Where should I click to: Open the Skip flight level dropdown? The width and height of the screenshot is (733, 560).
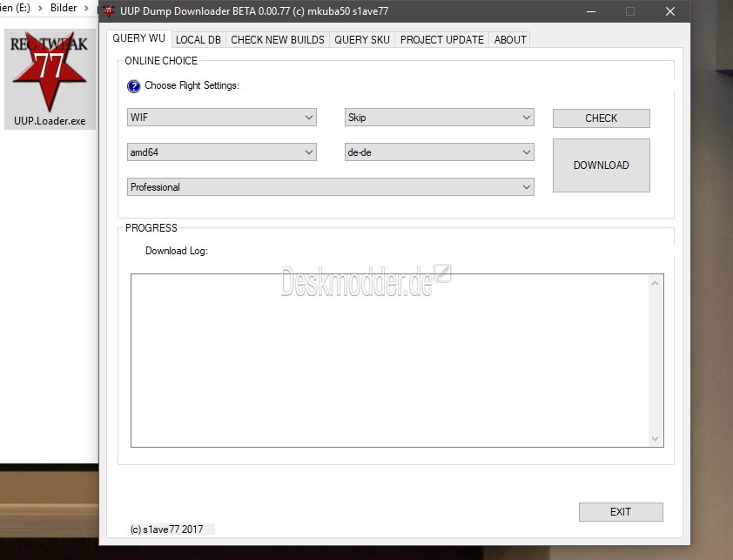click(440, 118)
